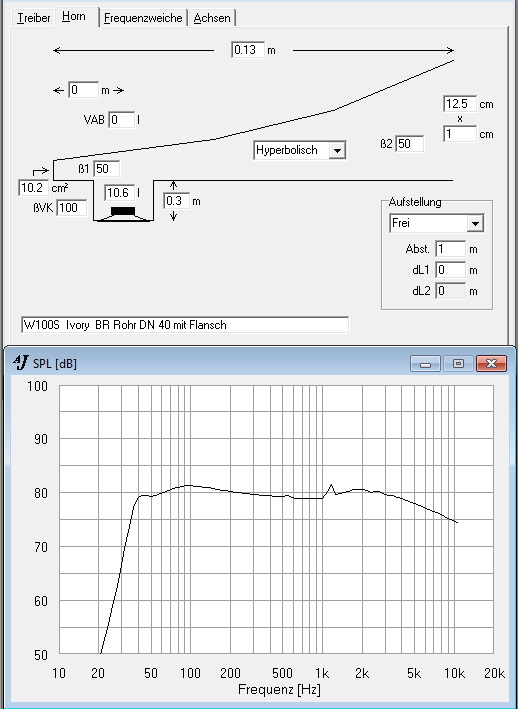Edit the VAB volume field

122,120
